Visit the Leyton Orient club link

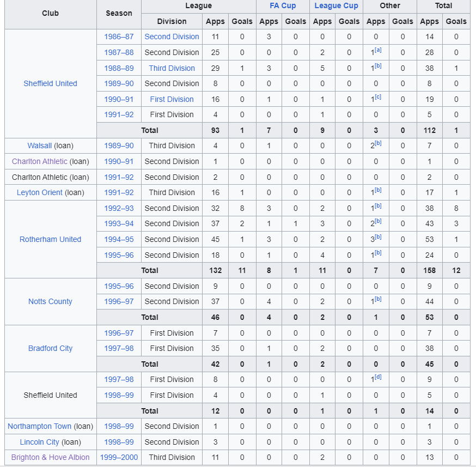tap(39, 192)
